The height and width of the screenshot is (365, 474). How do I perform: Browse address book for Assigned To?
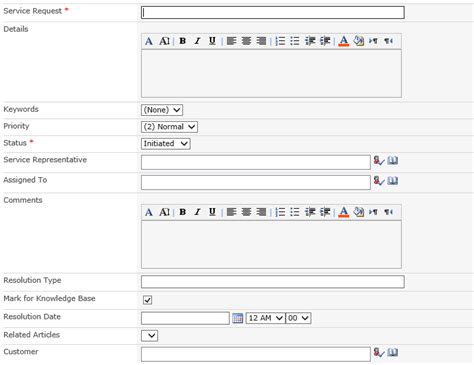[x=393, y=181]
